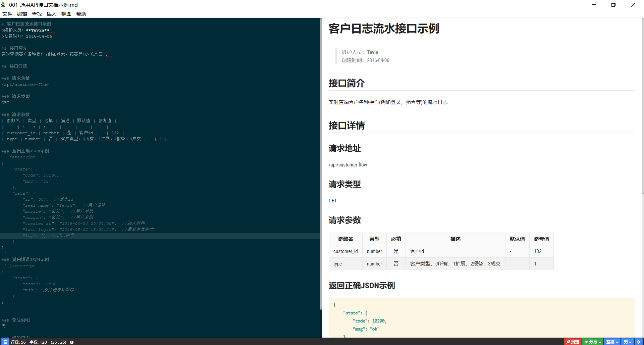The height and width of the screenshot is (345, 644).
Task: Click the info circle icon in status bar
Action: (x=71, y=342)
